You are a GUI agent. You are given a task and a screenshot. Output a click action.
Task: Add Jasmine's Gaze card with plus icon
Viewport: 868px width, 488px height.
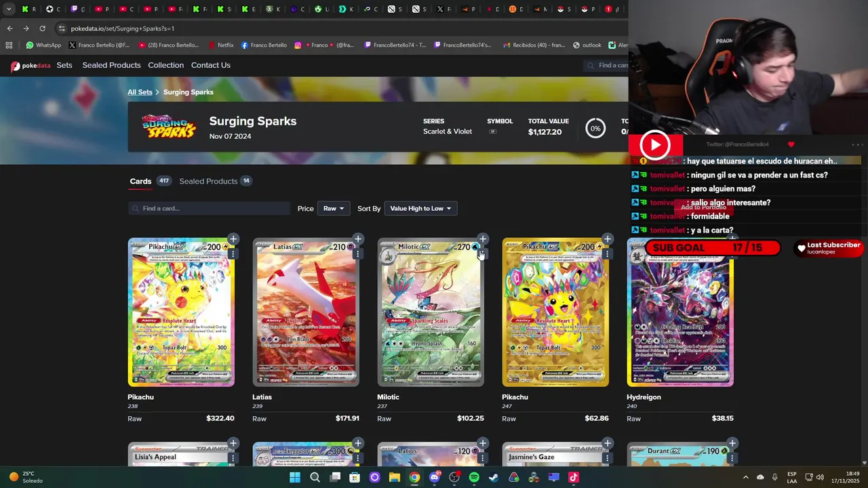[607, 443]
